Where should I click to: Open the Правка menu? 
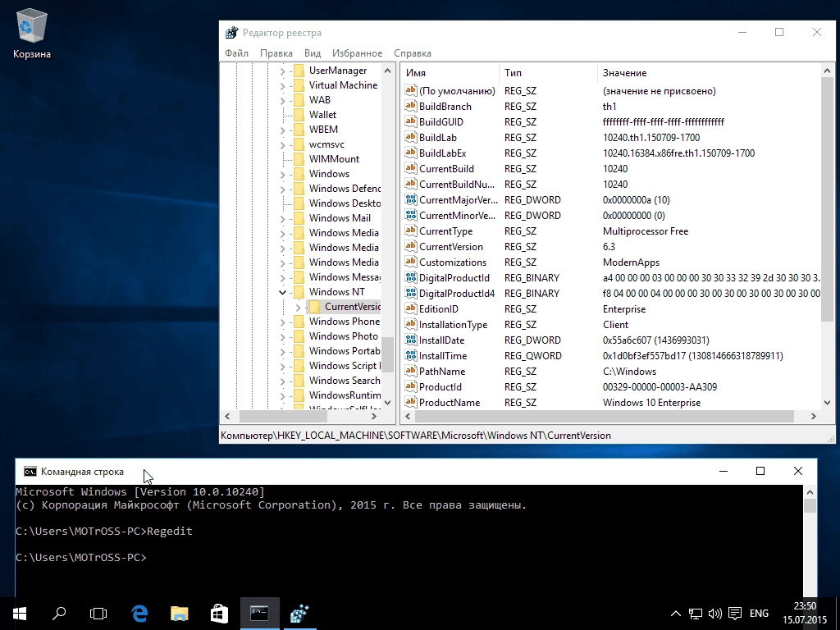[276, 53]
